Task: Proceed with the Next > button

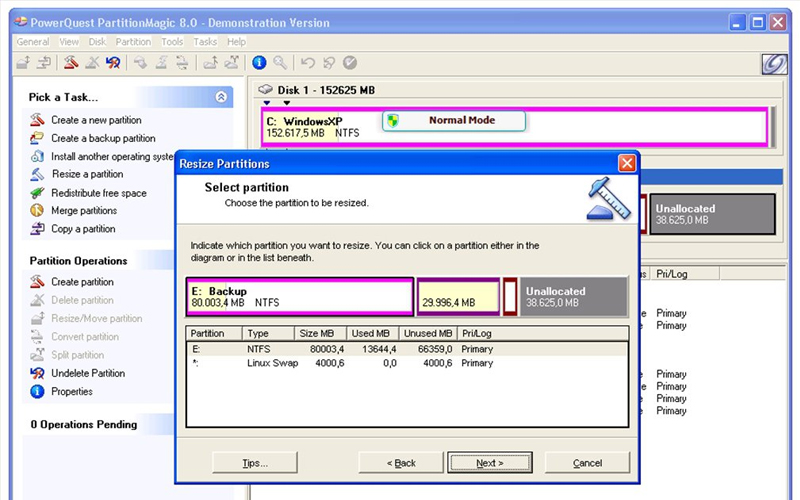Action: (x=490, y=463)
